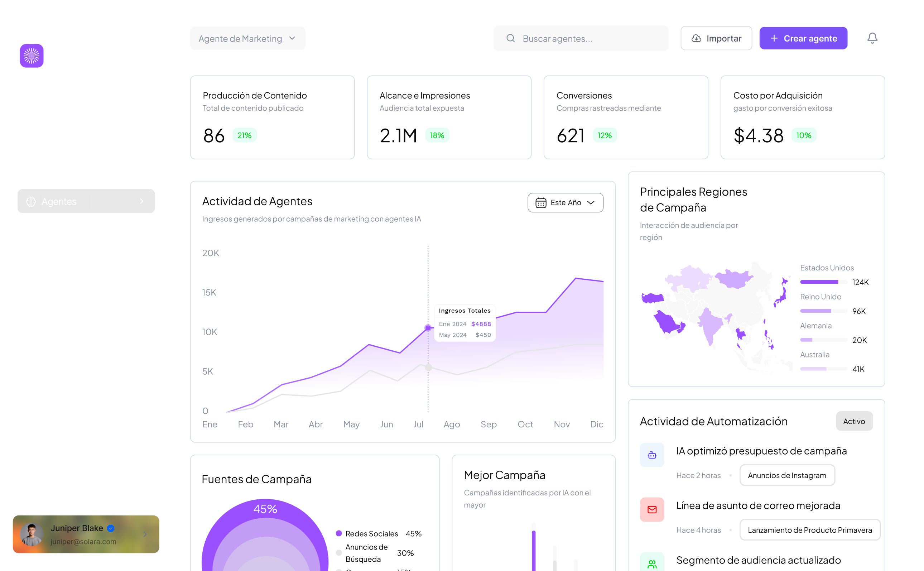
Task: Click the Importar button
Action: click(x=716, y=38)
